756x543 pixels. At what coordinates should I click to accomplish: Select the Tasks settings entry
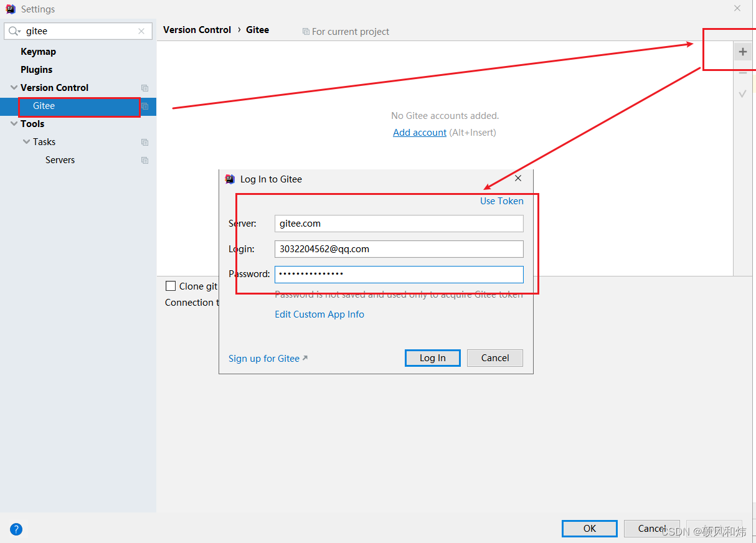pos(44,142)
